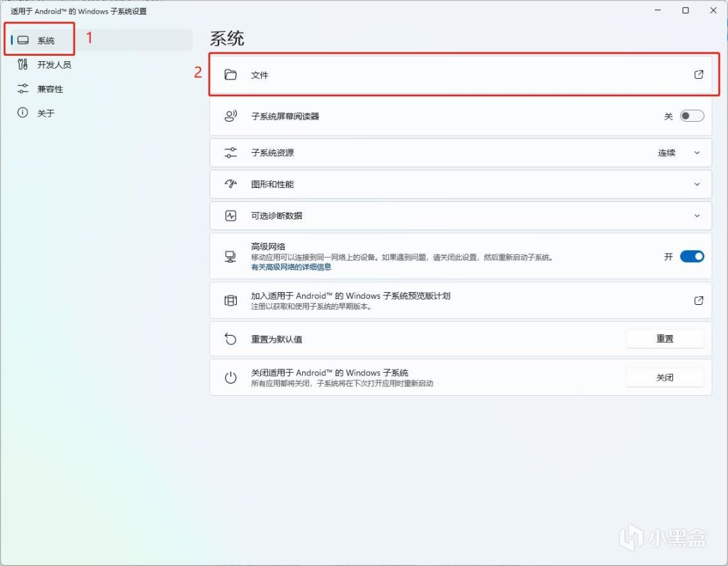The height and width of the screenshot is (566, 728).
Task: Click the diagnostics icon for 可选诊断数据
Action: point(231,215)
